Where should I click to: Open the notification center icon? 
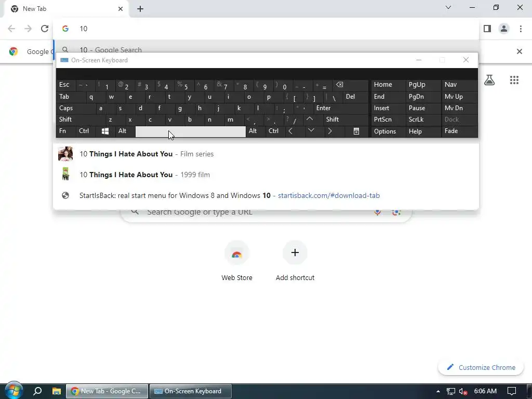(512, 391)
